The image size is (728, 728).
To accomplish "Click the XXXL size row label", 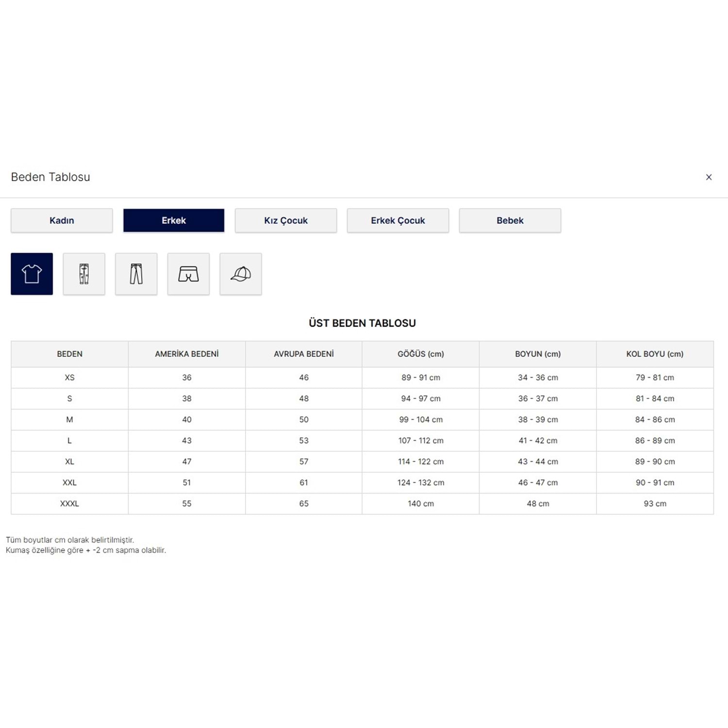I will pyautogui.click(x=69, y=504).
